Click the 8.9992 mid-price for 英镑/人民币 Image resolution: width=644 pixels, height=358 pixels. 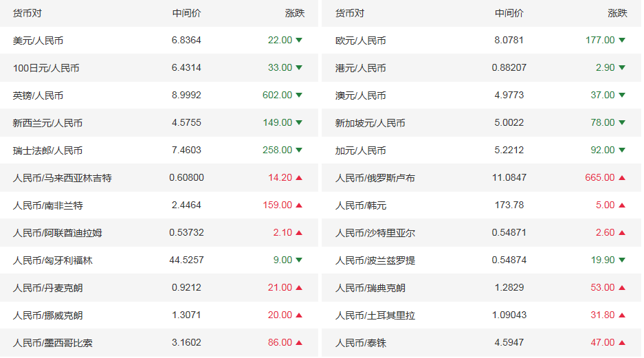(186, 96)
